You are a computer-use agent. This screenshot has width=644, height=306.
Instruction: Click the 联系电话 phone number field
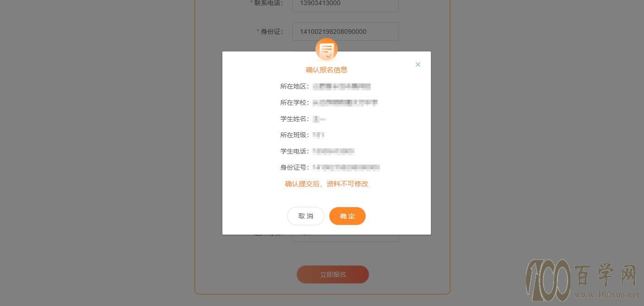pyautogui.click(x=346, y=4)
